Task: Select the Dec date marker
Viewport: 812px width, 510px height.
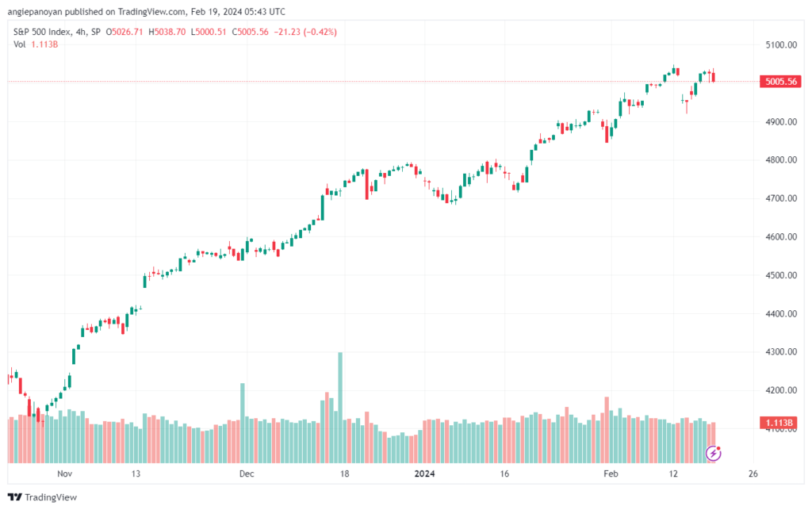Action: tap(247, 474)
